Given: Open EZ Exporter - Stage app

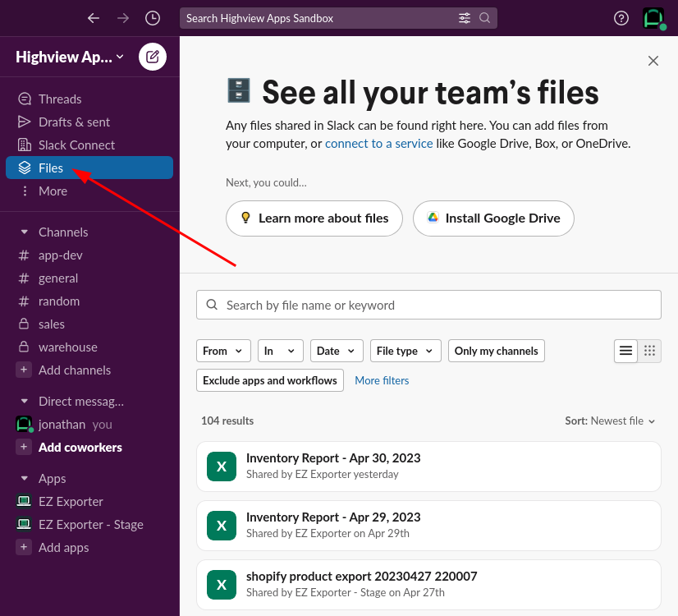Looking at the screenshot, I should 89,524.
